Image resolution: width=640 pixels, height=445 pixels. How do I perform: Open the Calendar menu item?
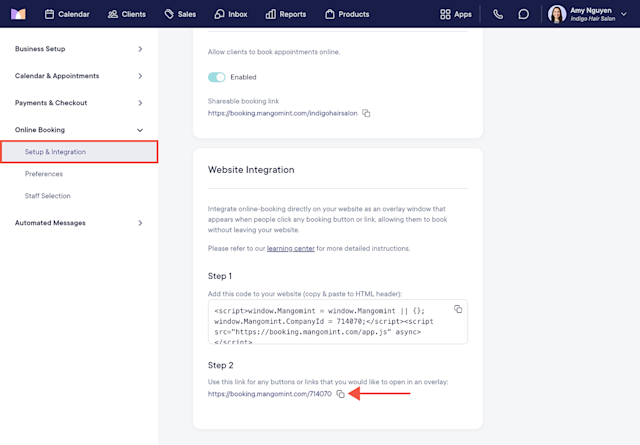coord(67,14)
